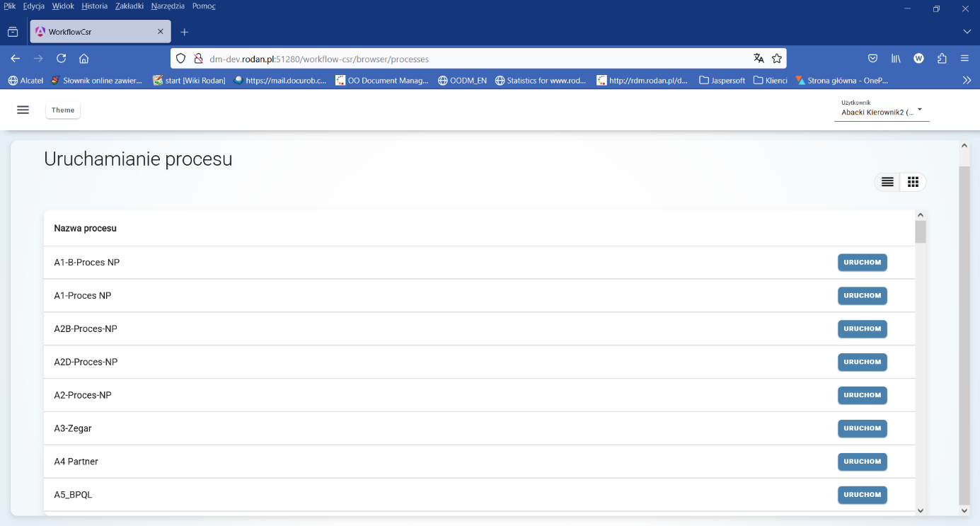Switch to grid view layout
The width and height of the screenshot is (980, 526).
pyautogui.click(x=913, y=182)
